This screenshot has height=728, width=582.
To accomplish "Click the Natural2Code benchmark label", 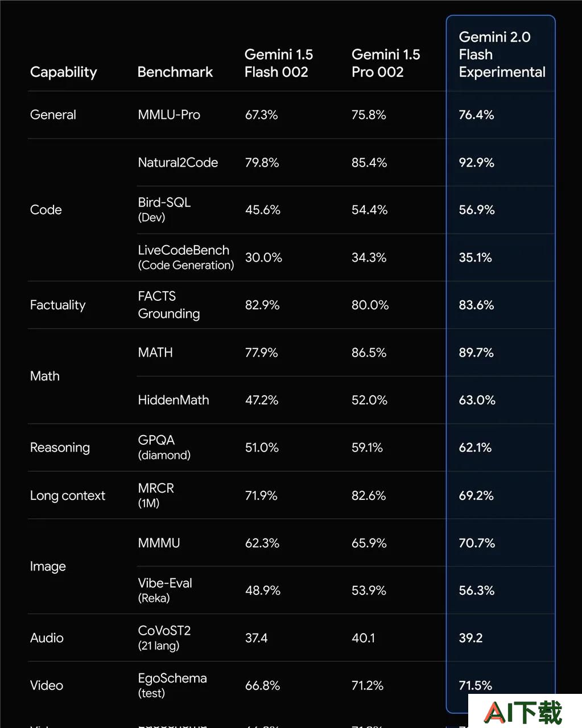I will [x=178, y=163].
